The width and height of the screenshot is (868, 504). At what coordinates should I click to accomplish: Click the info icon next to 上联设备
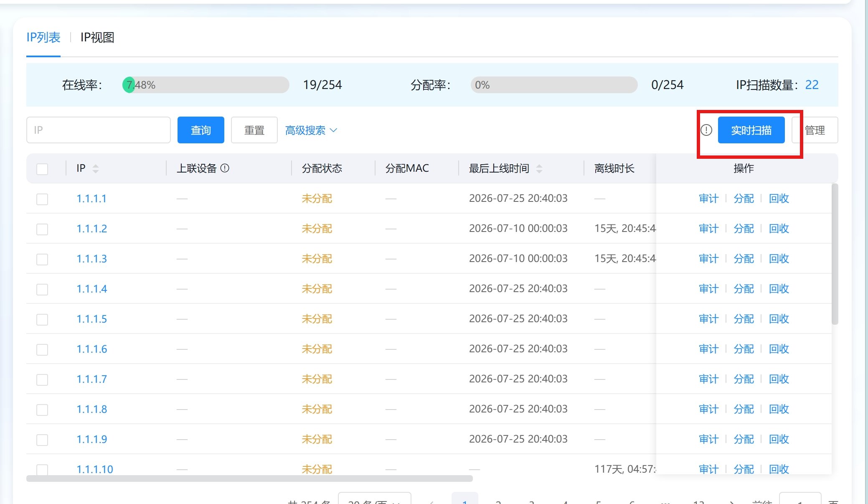point(225,168)
